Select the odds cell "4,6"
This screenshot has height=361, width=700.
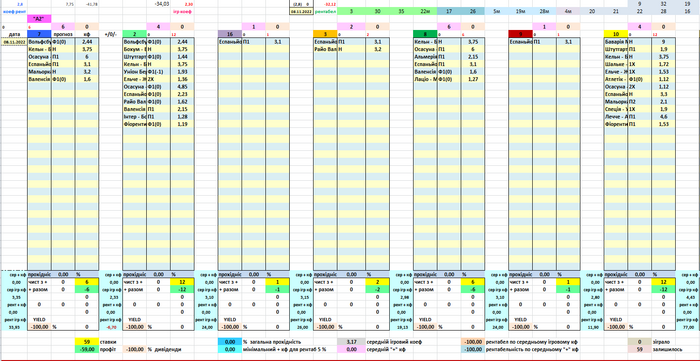[663, 116]
